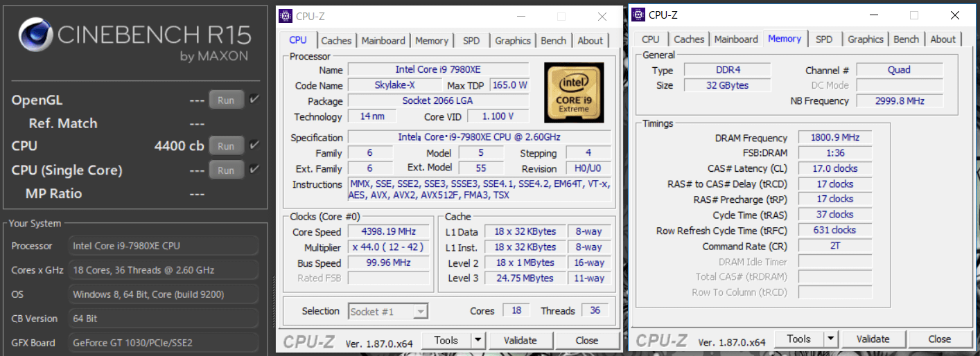The image size is (980, 356).
Task: Click the CAS# Latency value 17.0 clocks
Action: [x=835, y=168]
